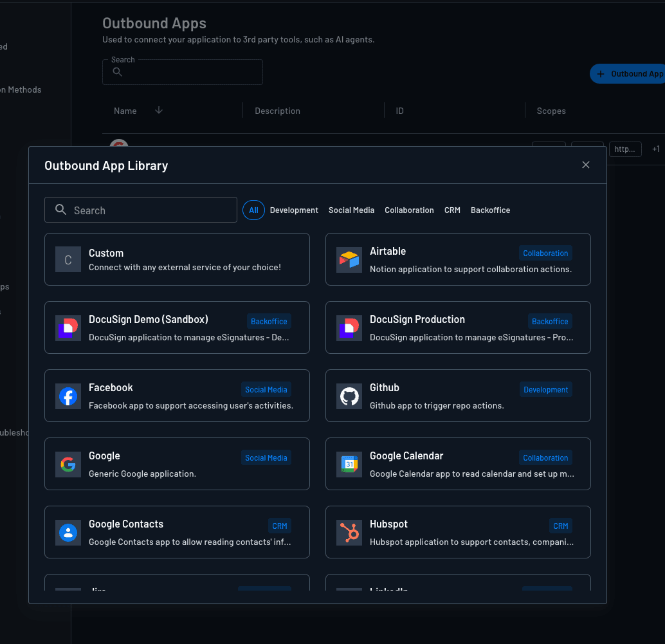This screenshot has width=665, height=644.
Task: Click 'Connect with any external service' description
Action: point(185,267)
